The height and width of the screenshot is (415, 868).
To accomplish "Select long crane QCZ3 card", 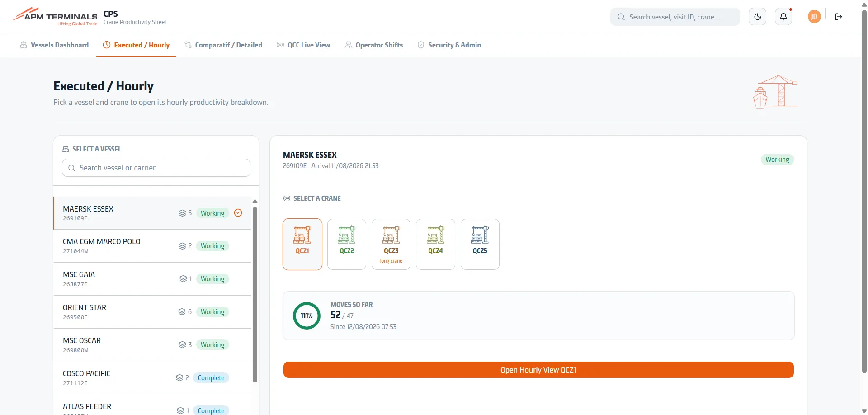I will tap(391, 244).
